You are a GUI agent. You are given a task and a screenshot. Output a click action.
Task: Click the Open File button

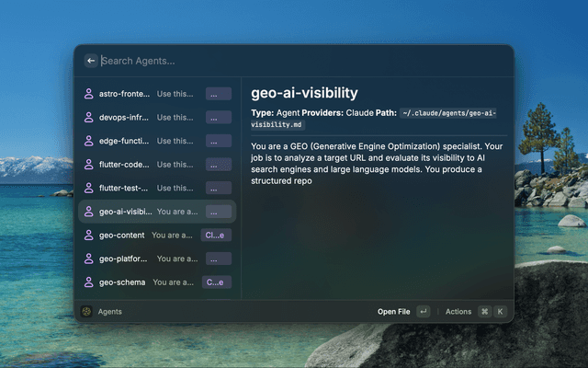pos(394,312)
